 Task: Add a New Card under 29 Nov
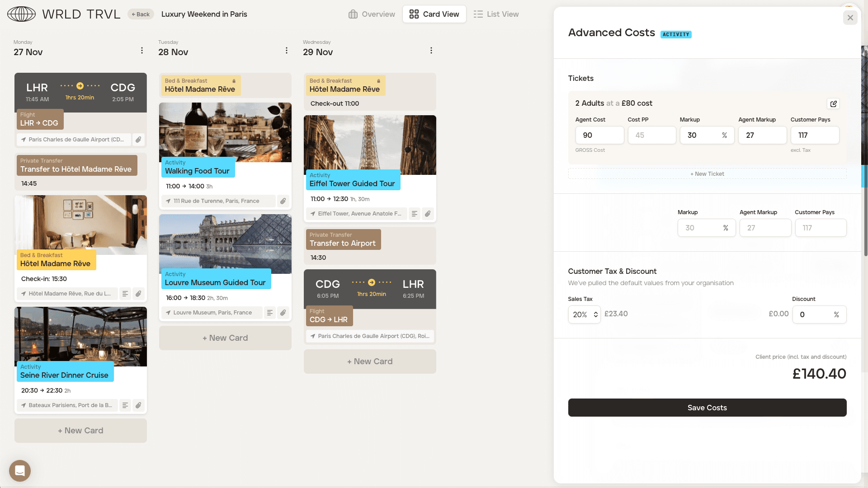370,361
